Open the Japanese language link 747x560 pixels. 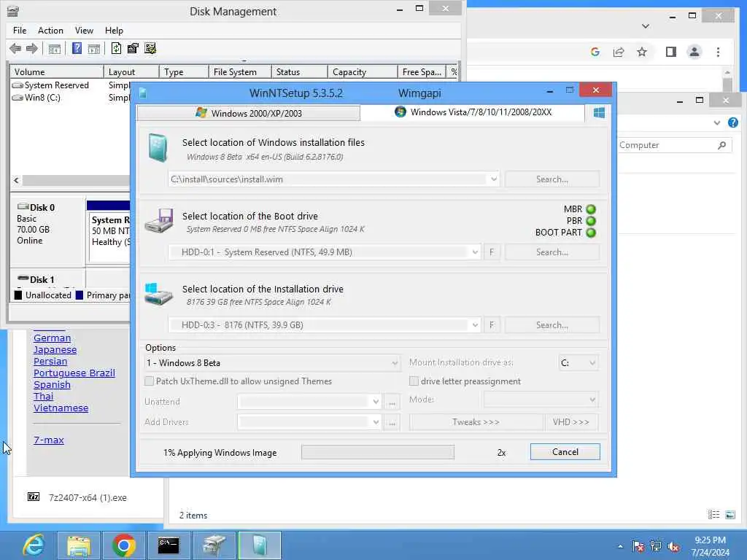[55, 349]
